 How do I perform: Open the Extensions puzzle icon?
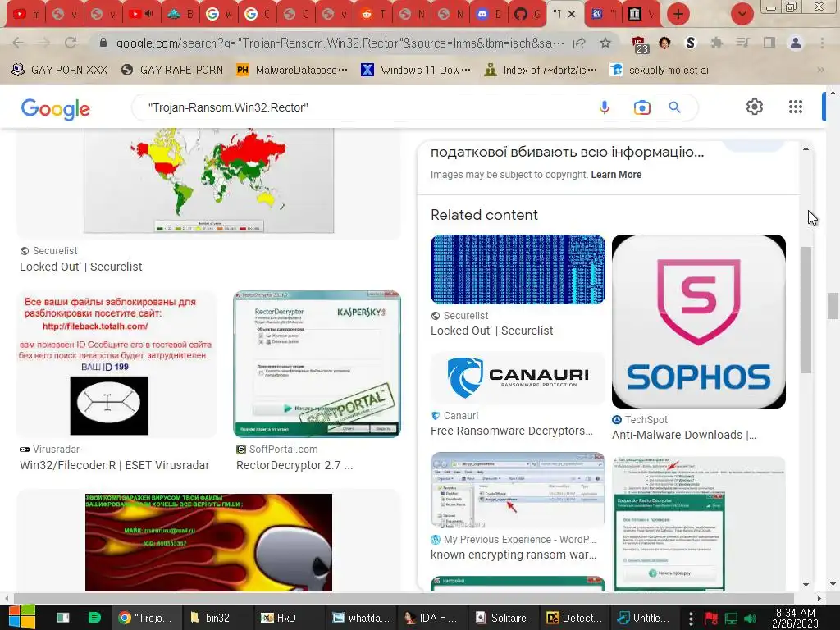coord(716,43)
